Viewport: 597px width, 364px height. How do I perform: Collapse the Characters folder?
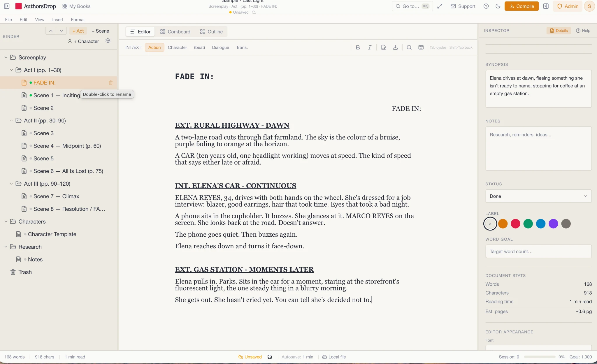6,221
